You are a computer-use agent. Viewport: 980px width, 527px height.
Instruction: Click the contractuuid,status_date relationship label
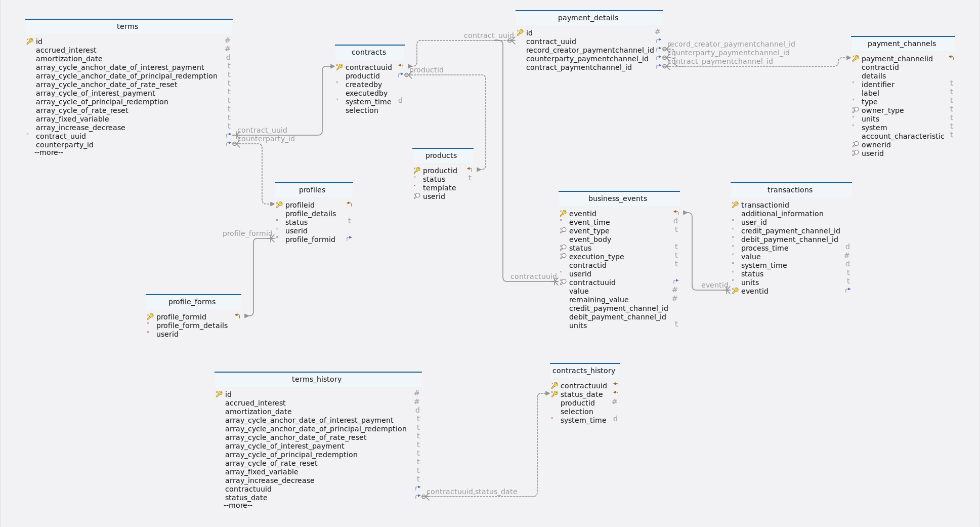coord(472,492)
